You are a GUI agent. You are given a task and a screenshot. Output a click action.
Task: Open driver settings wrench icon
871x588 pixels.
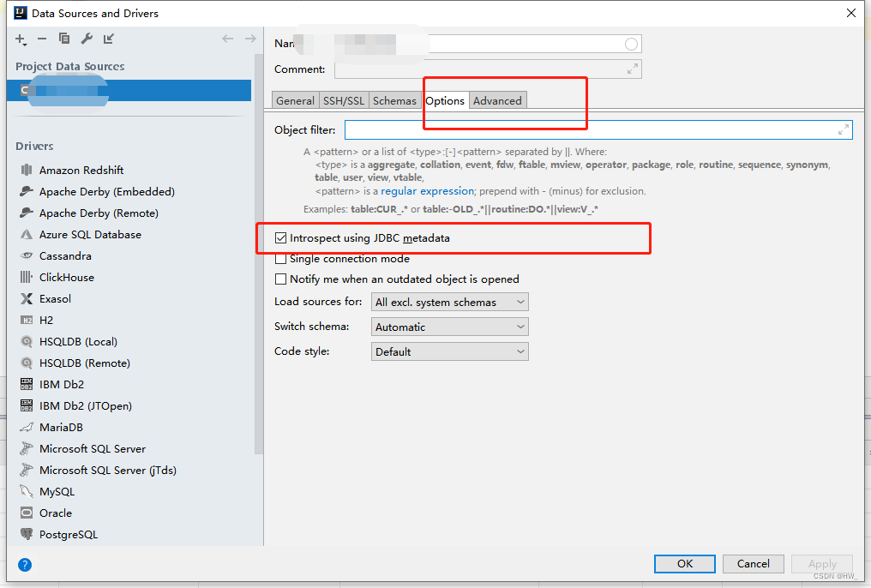(87, 39)
